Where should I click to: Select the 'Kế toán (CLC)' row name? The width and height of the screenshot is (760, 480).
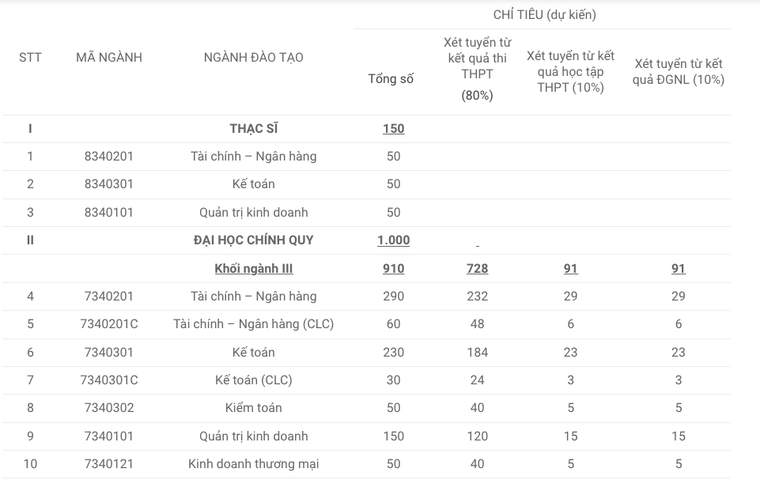click(253, 380)
